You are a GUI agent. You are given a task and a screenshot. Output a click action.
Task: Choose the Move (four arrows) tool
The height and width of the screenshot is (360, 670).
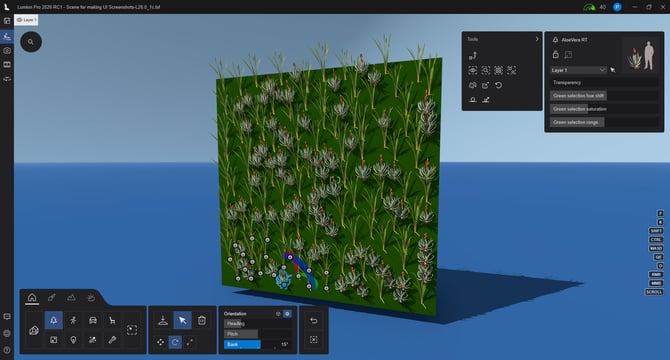click(160, 342)
